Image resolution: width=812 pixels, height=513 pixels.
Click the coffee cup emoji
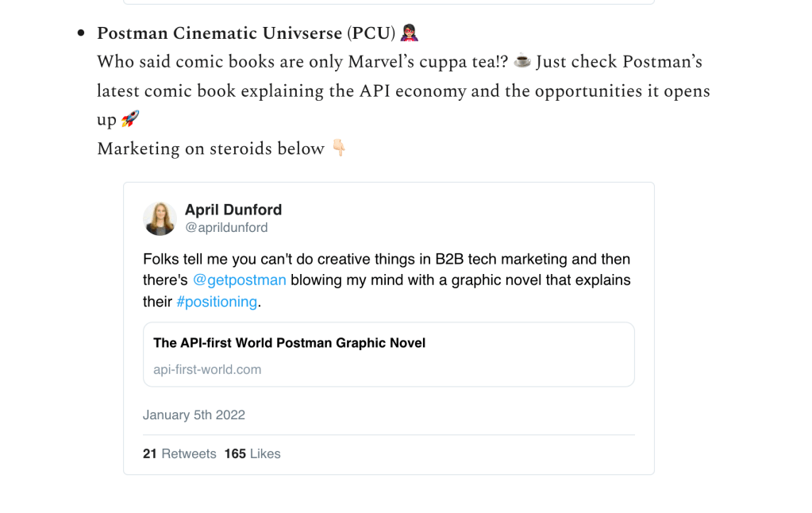(x=522, y=62)
